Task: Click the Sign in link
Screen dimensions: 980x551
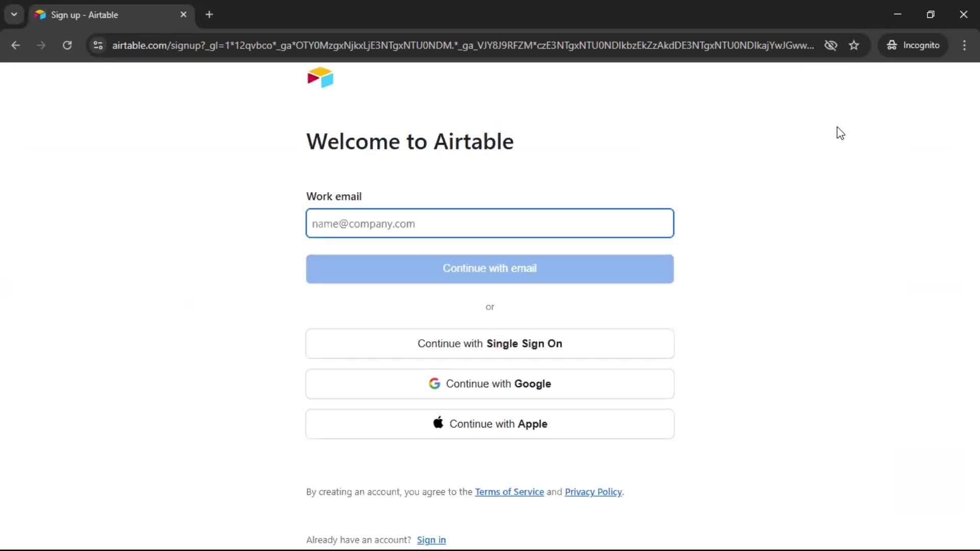Action: [x=431, y=539]
